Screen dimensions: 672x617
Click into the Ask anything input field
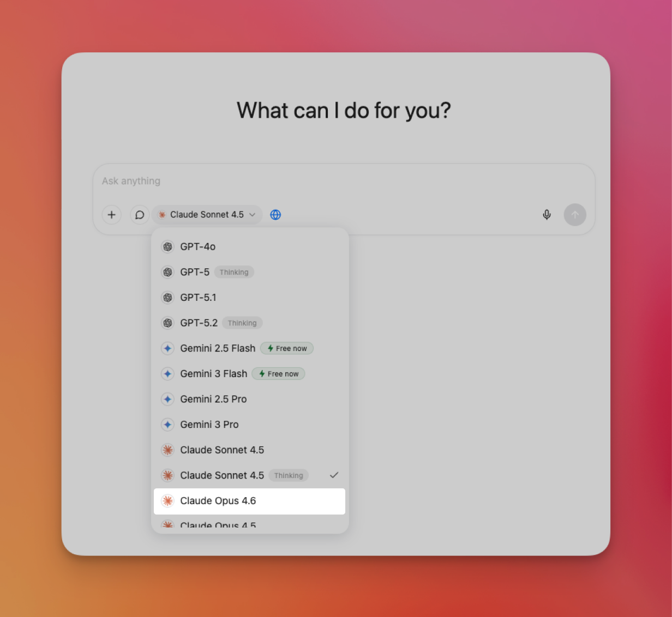tap(344, 181)
